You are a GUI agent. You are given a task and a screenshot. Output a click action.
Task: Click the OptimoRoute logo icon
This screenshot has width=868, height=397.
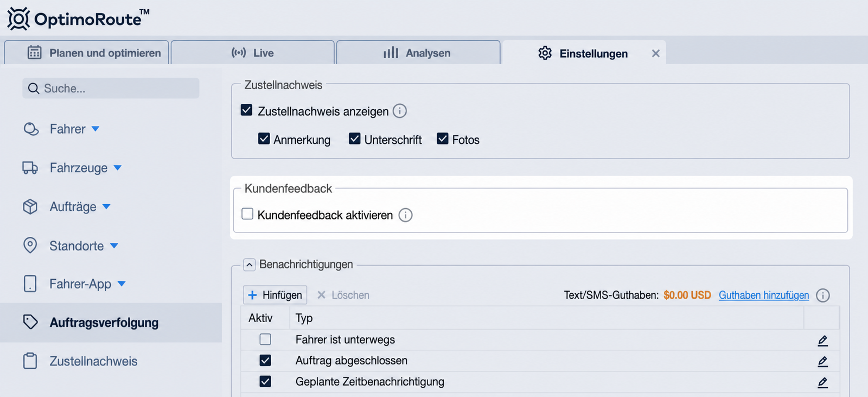point(18,19)
